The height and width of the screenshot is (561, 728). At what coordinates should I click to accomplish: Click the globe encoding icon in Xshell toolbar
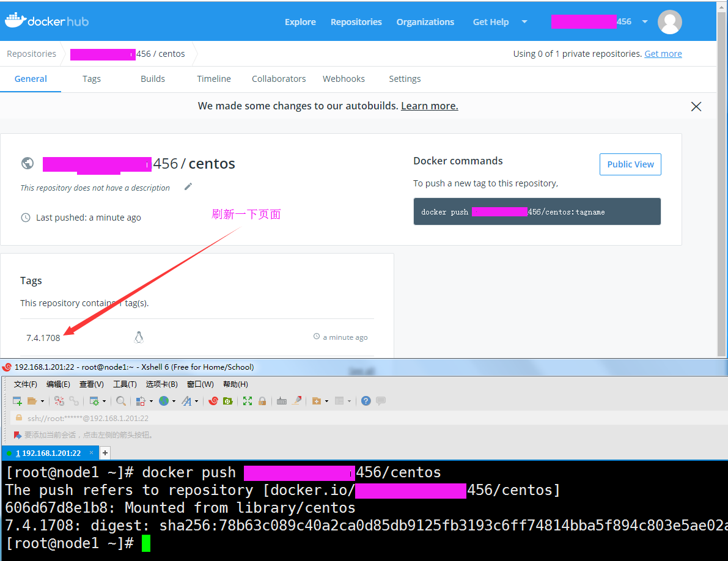(164, 401)
